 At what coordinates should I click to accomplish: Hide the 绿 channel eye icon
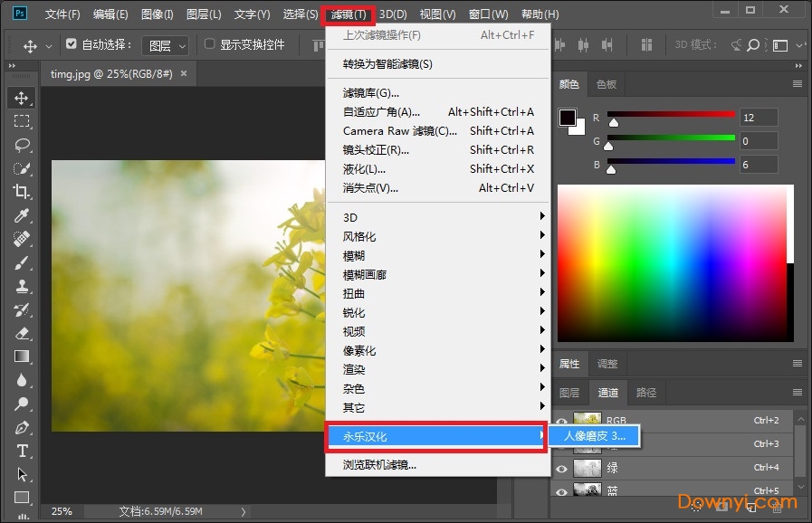(x=562, y=468)
